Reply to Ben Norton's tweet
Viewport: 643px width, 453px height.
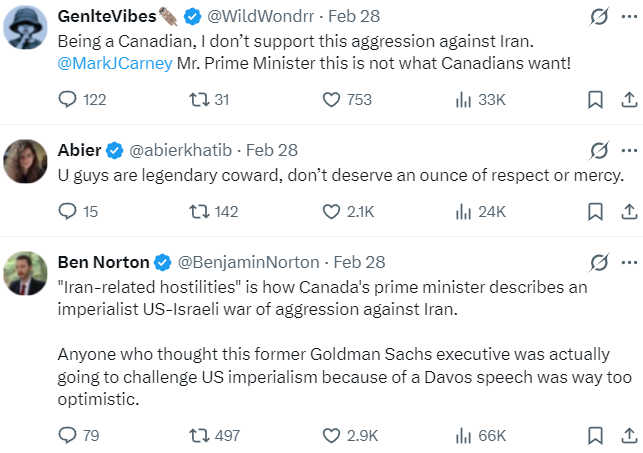point(68,435)
